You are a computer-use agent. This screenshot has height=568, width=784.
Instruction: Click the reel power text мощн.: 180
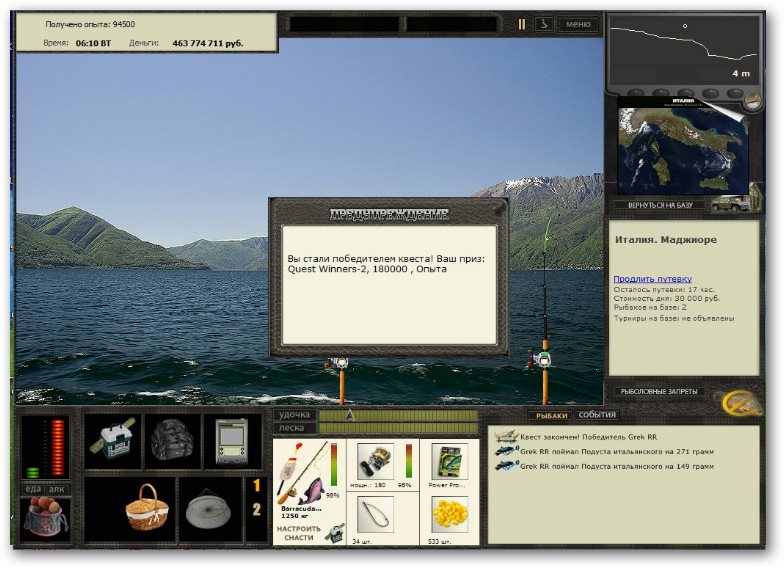coord(368,485)
